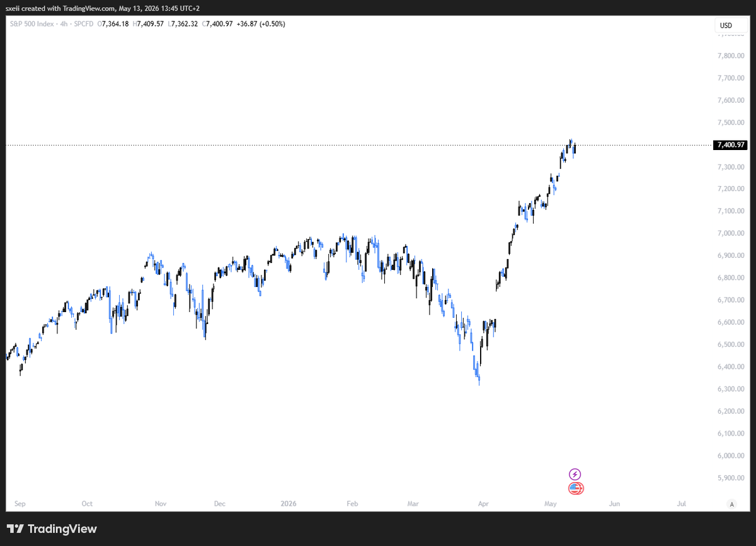Click the US flag economic event icon

point(575,488)
